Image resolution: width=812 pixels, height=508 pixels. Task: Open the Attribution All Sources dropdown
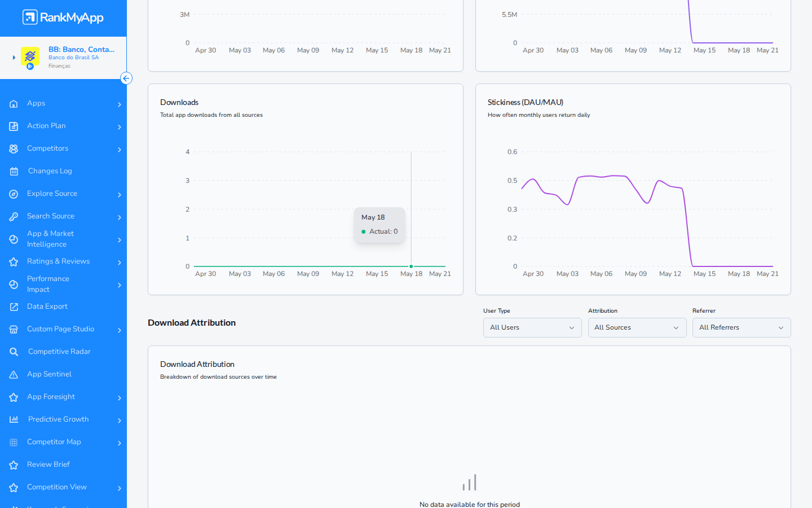pyautogui.click(x=637, y=328)
